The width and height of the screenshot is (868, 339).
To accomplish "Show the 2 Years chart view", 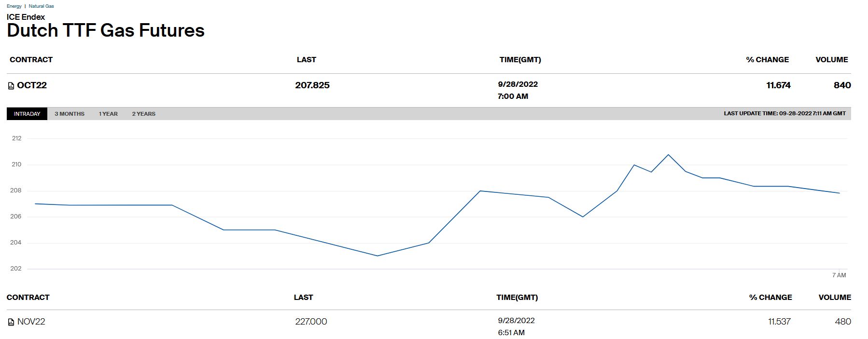I will (x=144, y=114).
